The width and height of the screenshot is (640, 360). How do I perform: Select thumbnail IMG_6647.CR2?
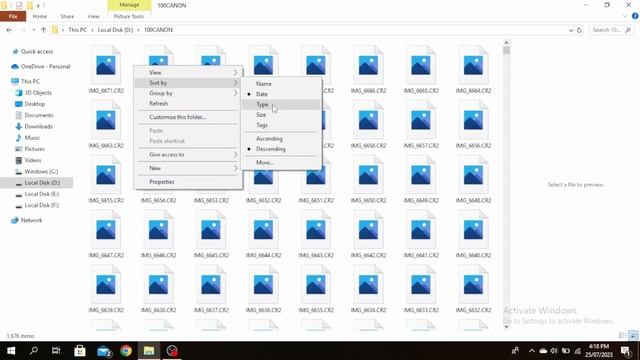[x=106, y=234]
